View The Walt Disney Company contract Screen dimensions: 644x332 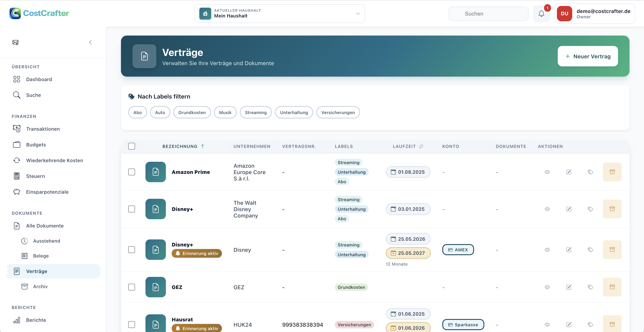[547, 209]
